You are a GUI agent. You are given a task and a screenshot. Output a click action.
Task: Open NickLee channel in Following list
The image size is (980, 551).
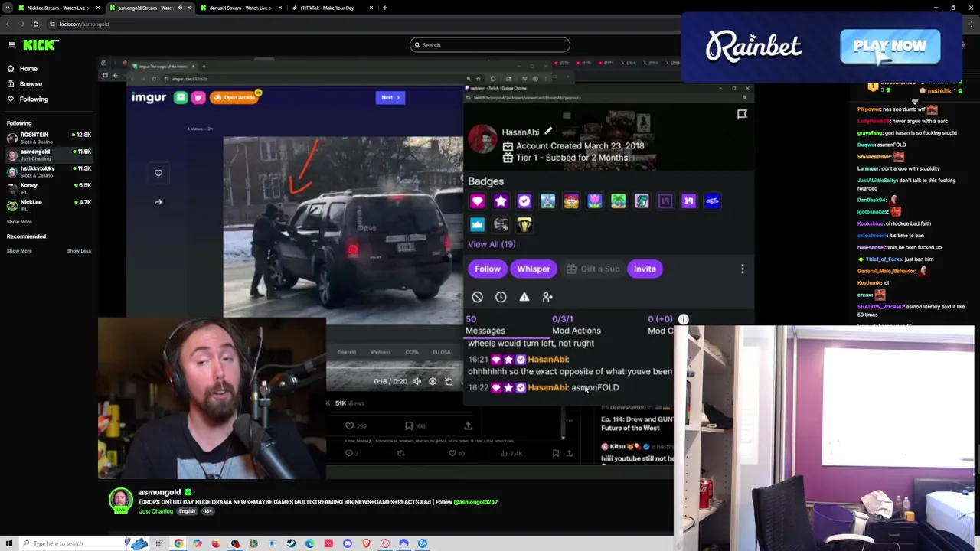[49, 205]
